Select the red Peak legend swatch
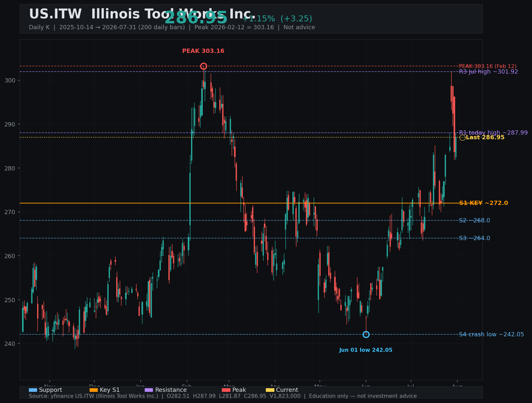532x403 pixels. [226, 390]
